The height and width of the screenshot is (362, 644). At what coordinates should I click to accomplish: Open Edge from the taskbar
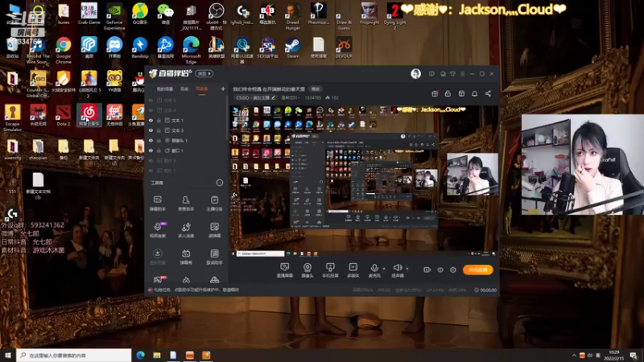[x=140, y=355]
